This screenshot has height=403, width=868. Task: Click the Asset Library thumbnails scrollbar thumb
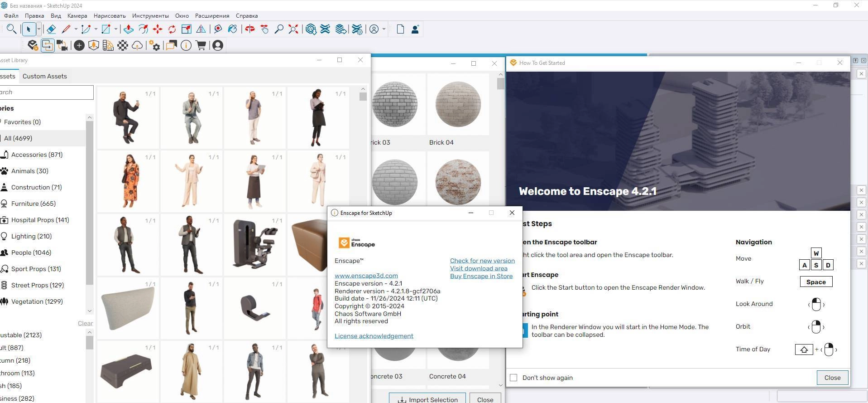(363, 97)
